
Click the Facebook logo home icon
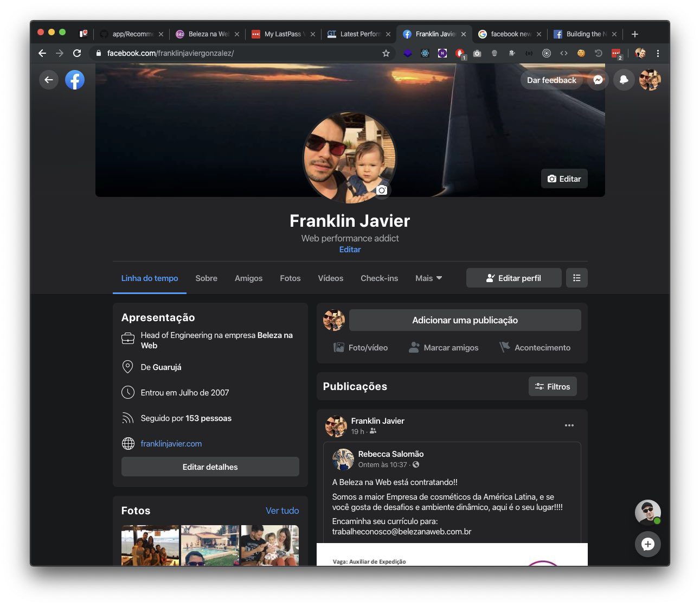pyautogui.click(x=75, y=80)
